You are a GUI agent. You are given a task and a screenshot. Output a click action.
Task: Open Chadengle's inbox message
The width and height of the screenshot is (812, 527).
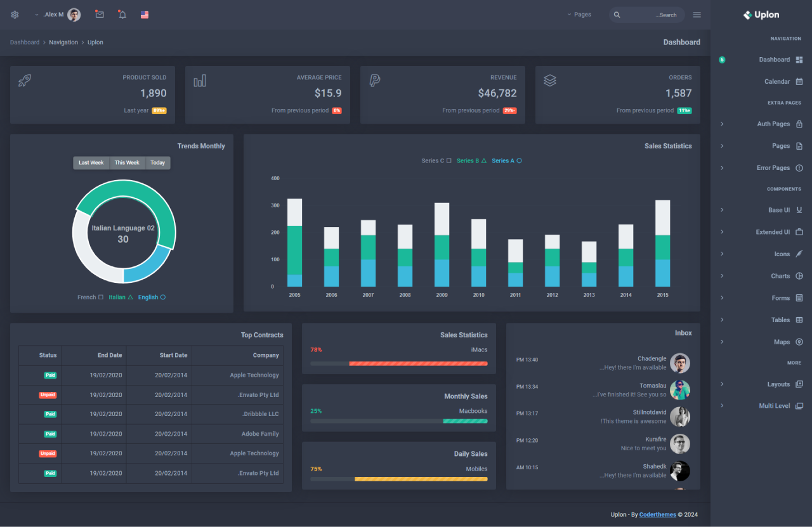603,363
